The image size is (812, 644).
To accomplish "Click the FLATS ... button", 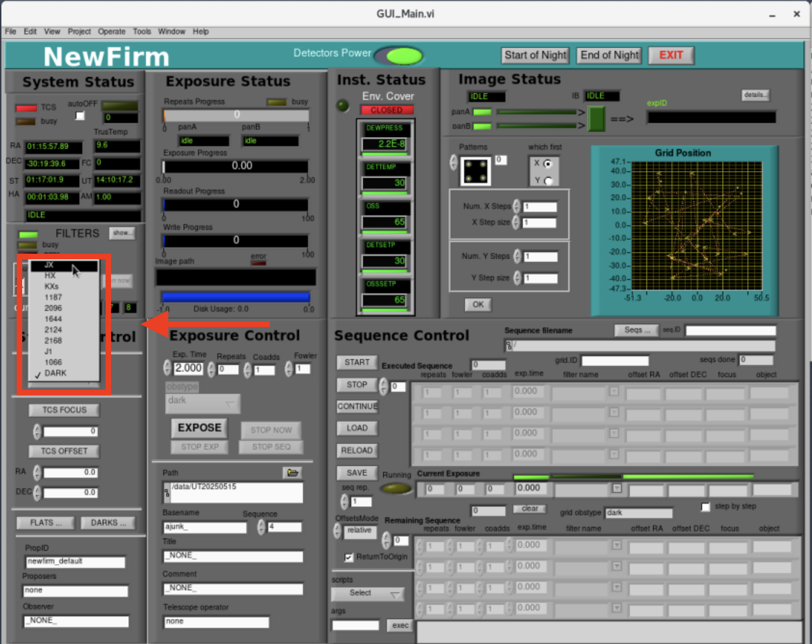I will click(x=46, y=523).
